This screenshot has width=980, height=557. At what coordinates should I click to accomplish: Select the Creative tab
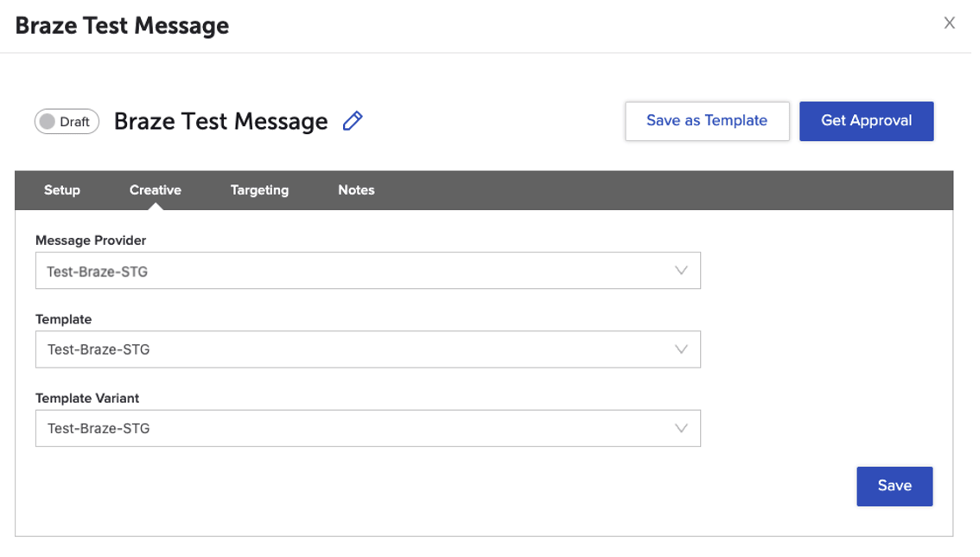point(156,190)
